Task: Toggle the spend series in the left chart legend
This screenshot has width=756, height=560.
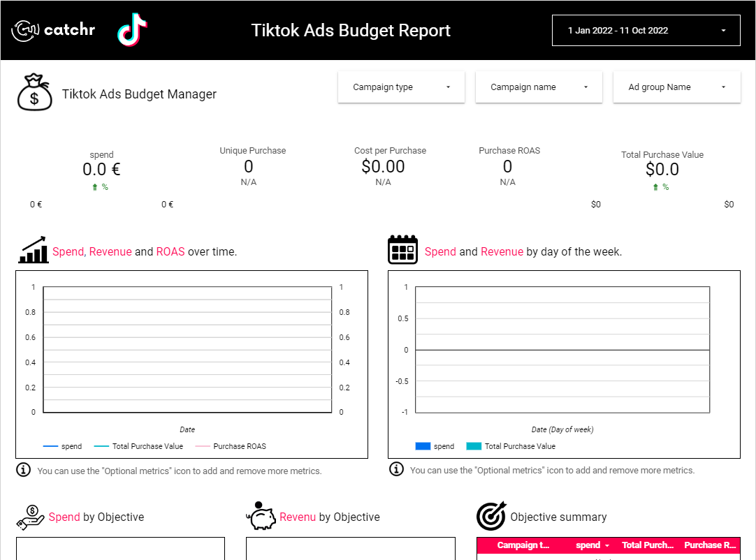Action: click(x=62, y=446)
